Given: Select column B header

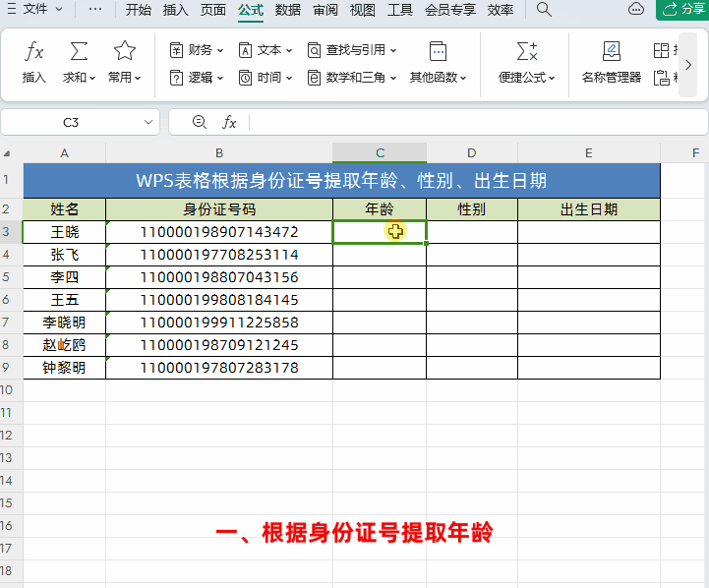Looking at the screenshot, I should click(x=219, y=153).
